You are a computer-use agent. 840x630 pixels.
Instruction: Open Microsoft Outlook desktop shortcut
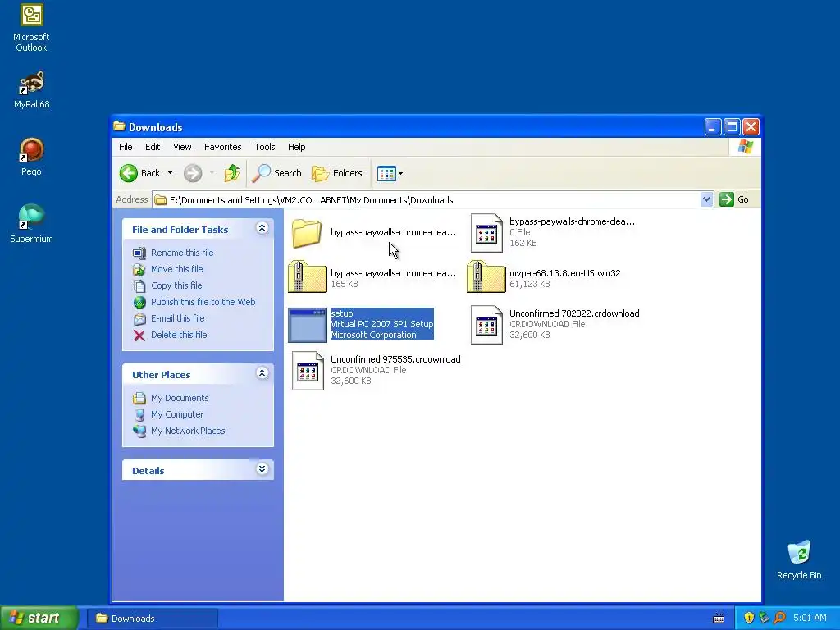pos(31,28)
